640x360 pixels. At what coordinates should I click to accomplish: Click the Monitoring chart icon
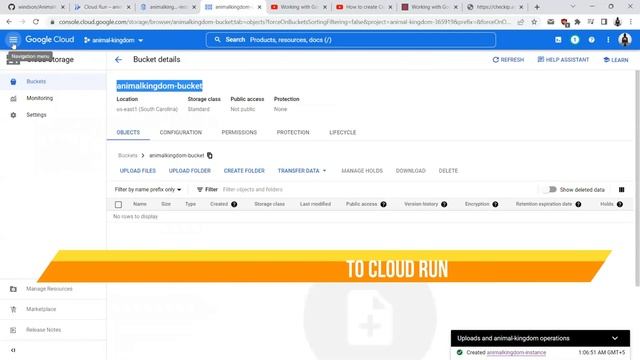13,98
